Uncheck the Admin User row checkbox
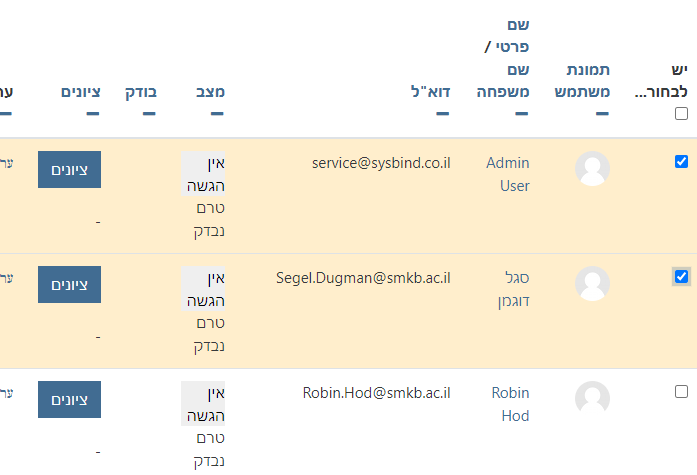This screenshot has height=475, width=697. tap(681, 161)
